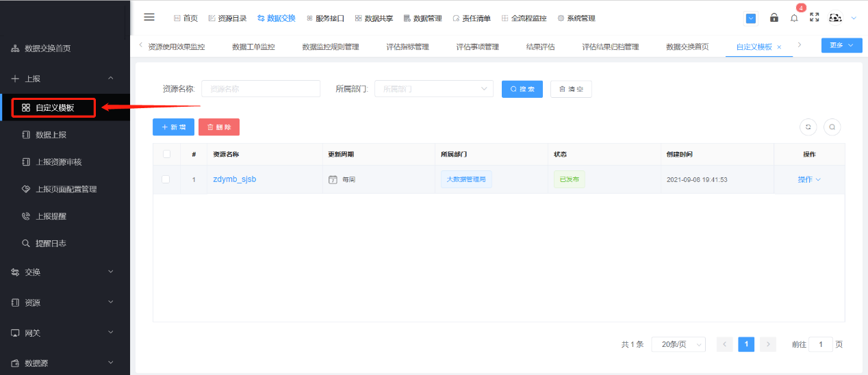Viewport: 868px width, 375px height.
Task: Open the 20条/页 page size dropdown
Action: coord(678,344)
